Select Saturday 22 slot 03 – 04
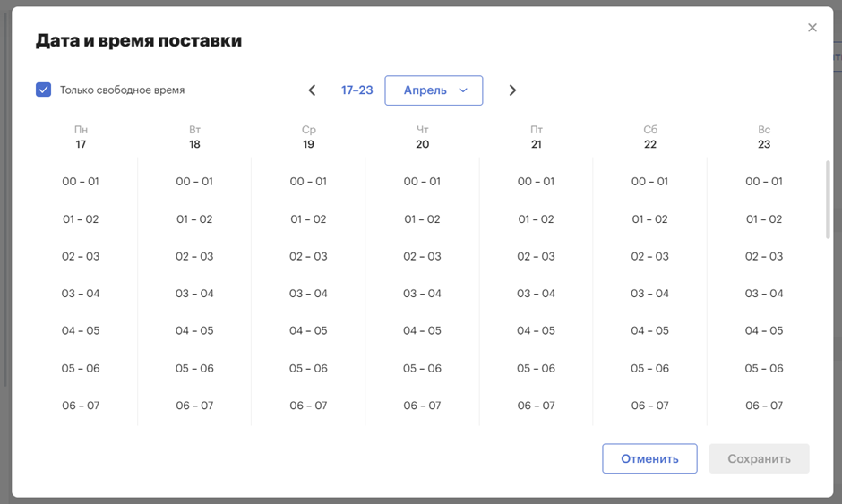 (x=649, y=294)
